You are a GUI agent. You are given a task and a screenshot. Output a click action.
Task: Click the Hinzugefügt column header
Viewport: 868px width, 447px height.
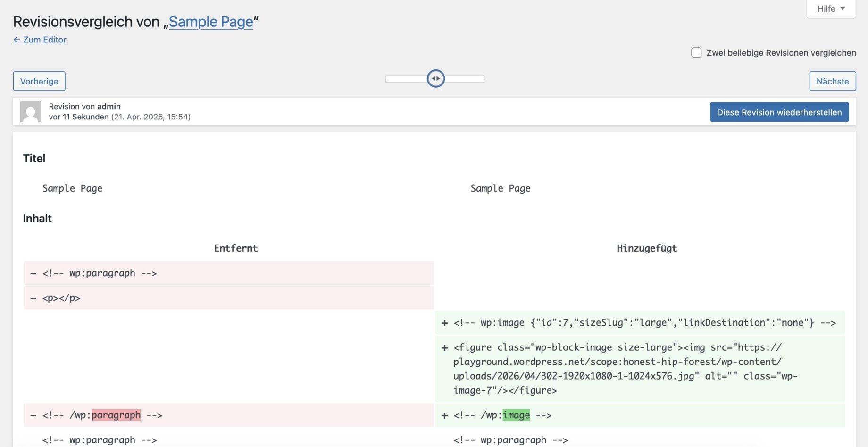point(647,248)
